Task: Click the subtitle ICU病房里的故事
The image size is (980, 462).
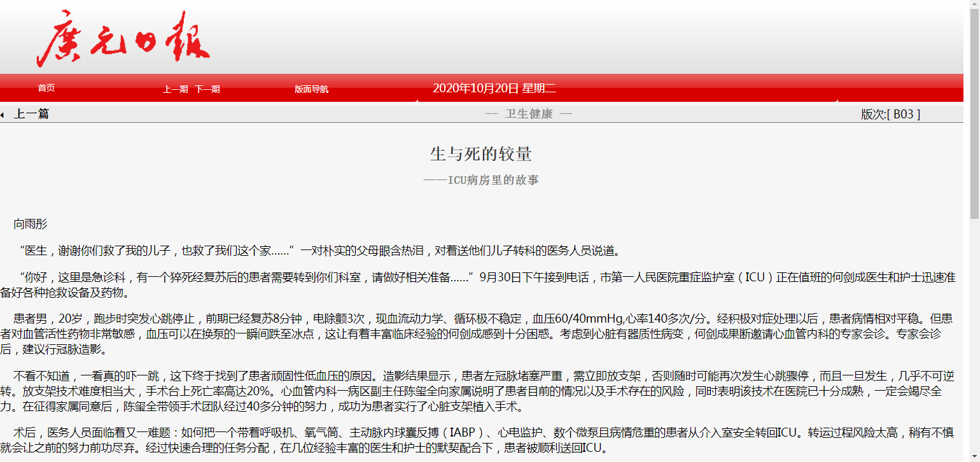Action: pos(481,180)
